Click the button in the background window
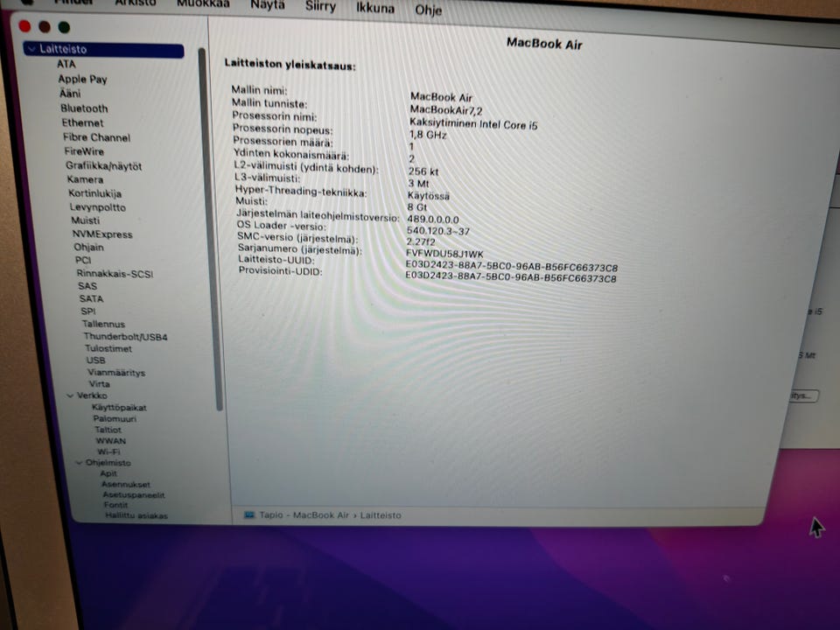840x630 pixels. (x=803, y=395)
